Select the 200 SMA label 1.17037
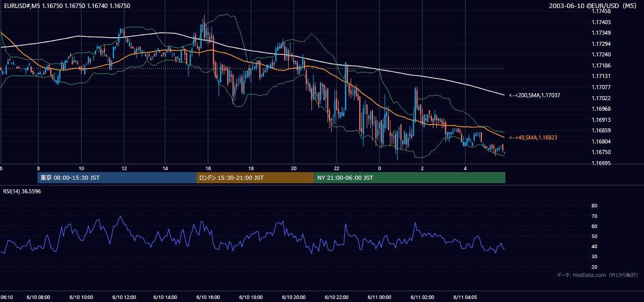This screenshot has width=644, height=302. (x=535, y=95)
